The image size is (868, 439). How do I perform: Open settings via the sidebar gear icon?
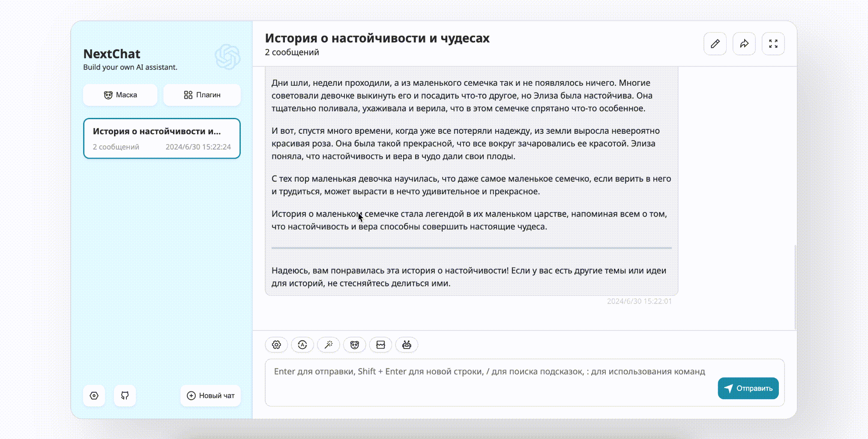[94, 395]
